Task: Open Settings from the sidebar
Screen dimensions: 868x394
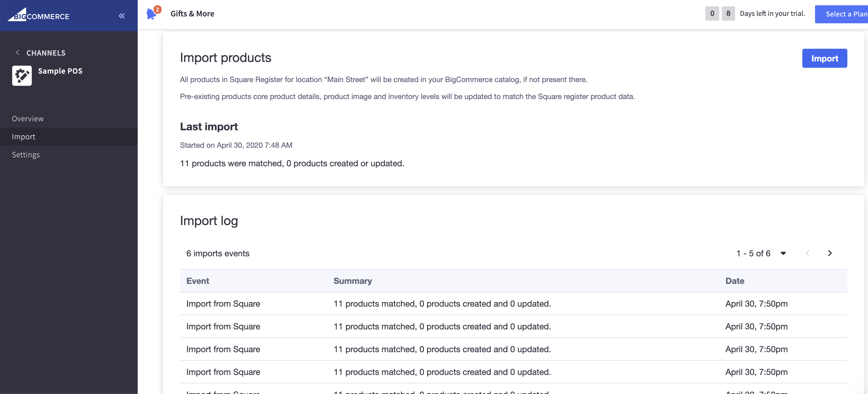Action: pyautogui.click(x=26, y=154)
